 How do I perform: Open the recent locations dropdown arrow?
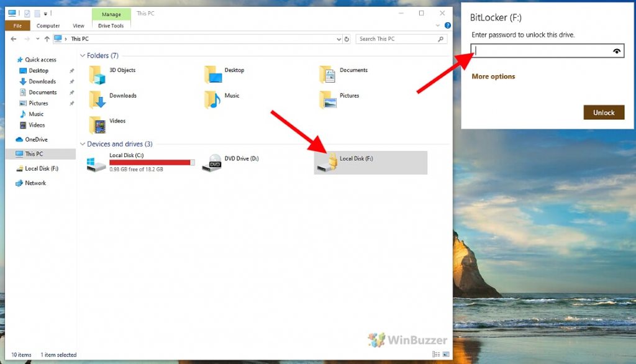point(37,39)
